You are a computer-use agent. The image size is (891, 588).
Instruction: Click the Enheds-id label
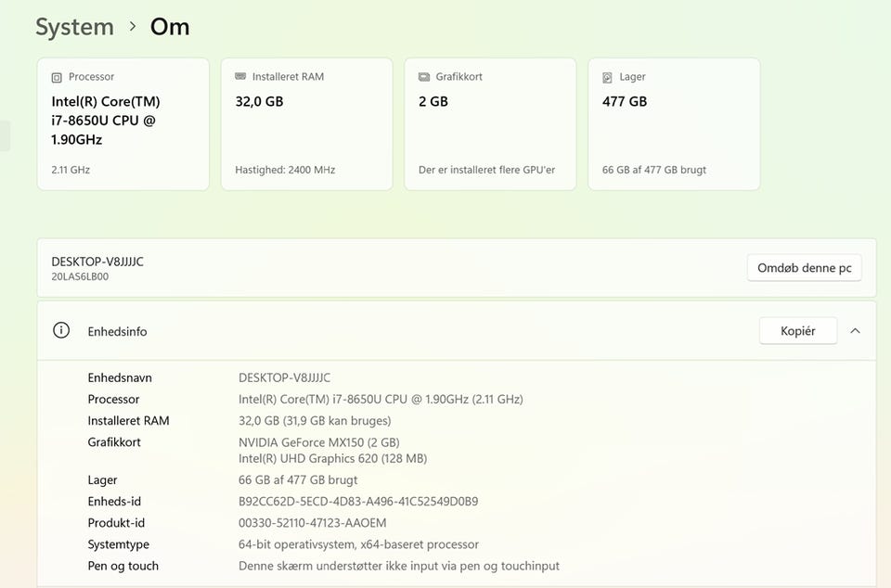(x=114, y=502)
